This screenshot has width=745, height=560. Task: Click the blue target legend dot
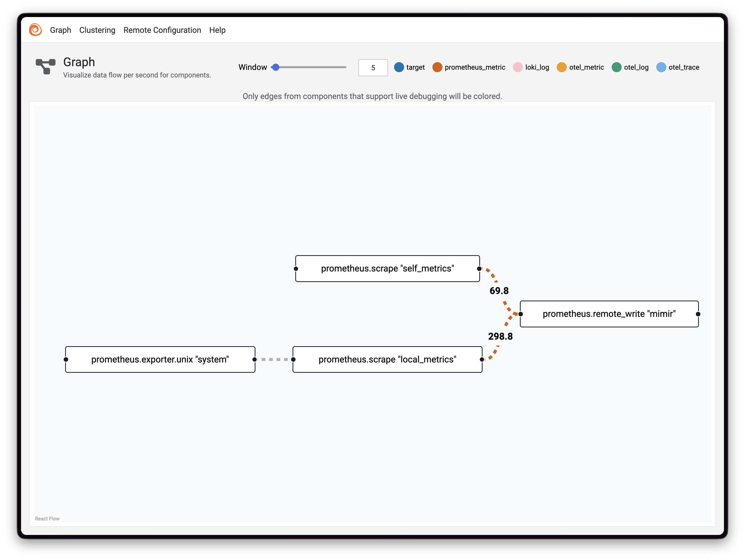pos(399,67)
